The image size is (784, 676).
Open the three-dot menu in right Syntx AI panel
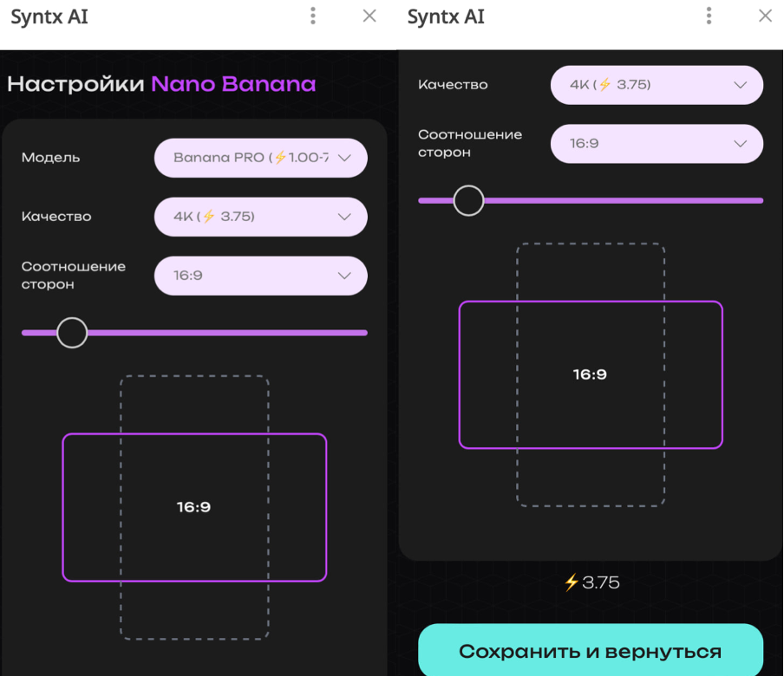(x=709, y=16)
